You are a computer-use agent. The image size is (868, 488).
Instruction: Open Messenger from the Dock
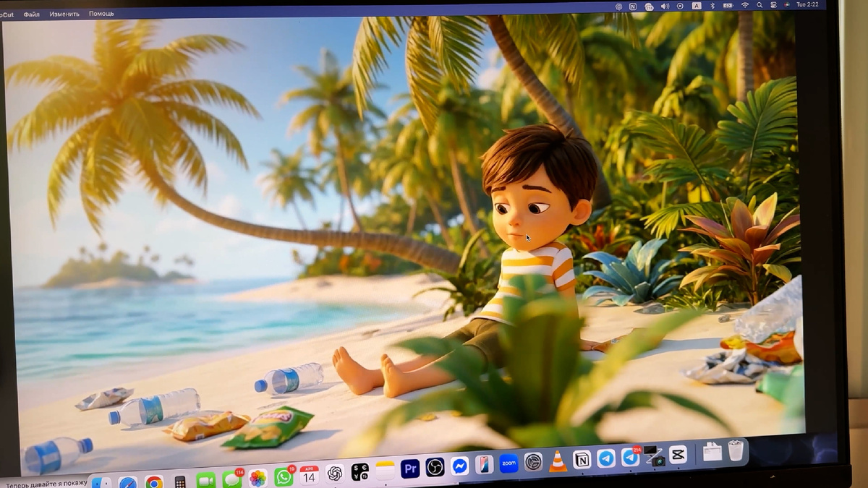[459, 466]
